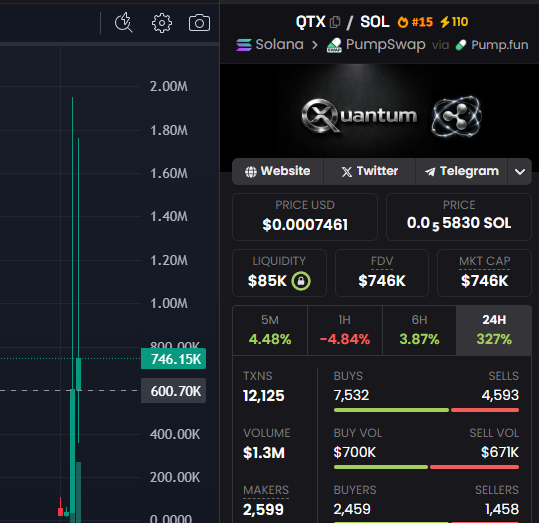
Task: Click the SOL quote symbol
Action: (x=375, y=22)
